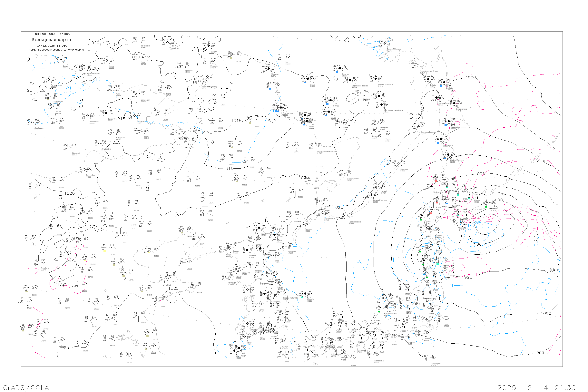Click the Кольцевая карта map title
Screen dimensions: 588x392
click(x=51, y=40)
